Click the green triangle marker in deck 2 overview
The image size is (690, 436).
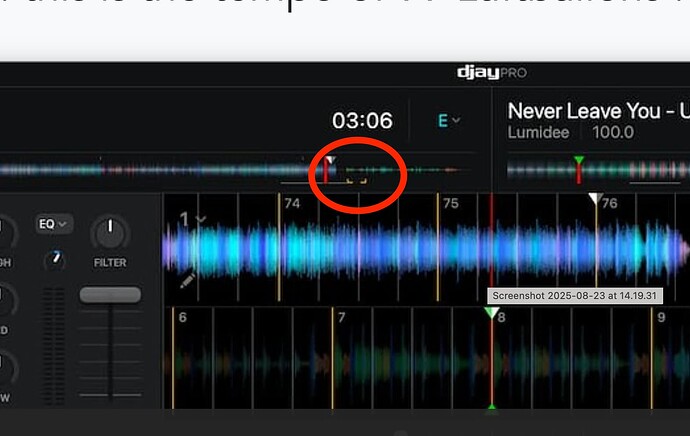579,160
